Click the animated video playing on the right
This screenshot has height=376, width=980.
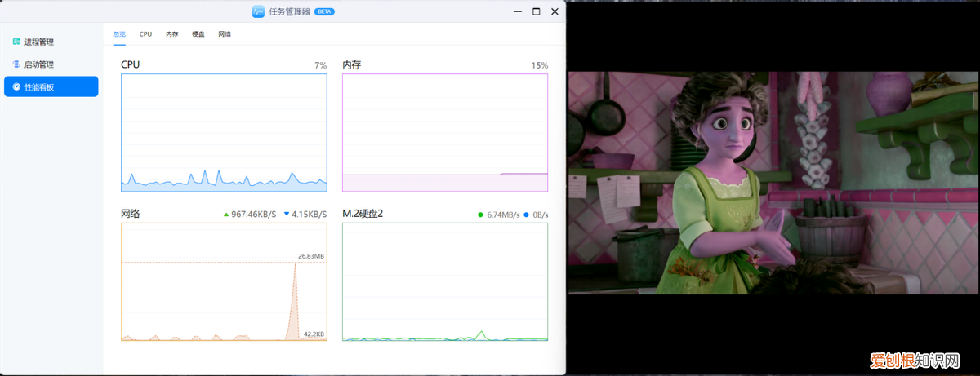point(773,183)
